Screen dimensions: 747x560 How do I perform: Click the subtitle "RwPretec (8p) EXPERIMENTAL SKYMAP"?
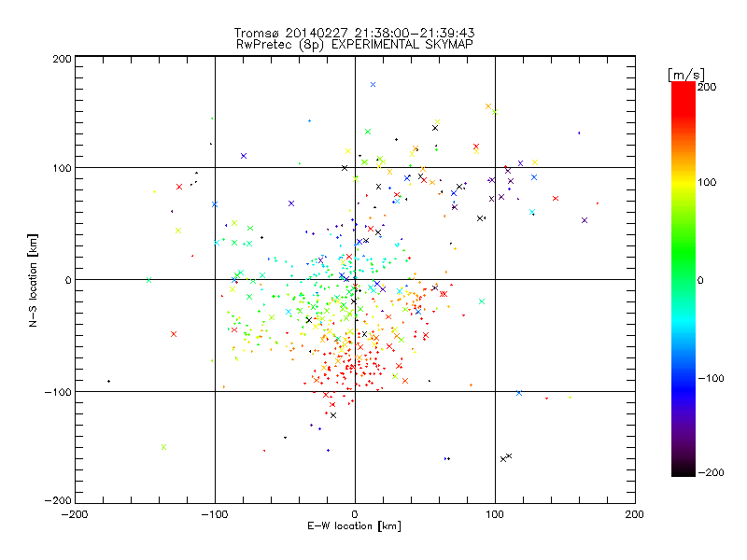pos(354,44)
